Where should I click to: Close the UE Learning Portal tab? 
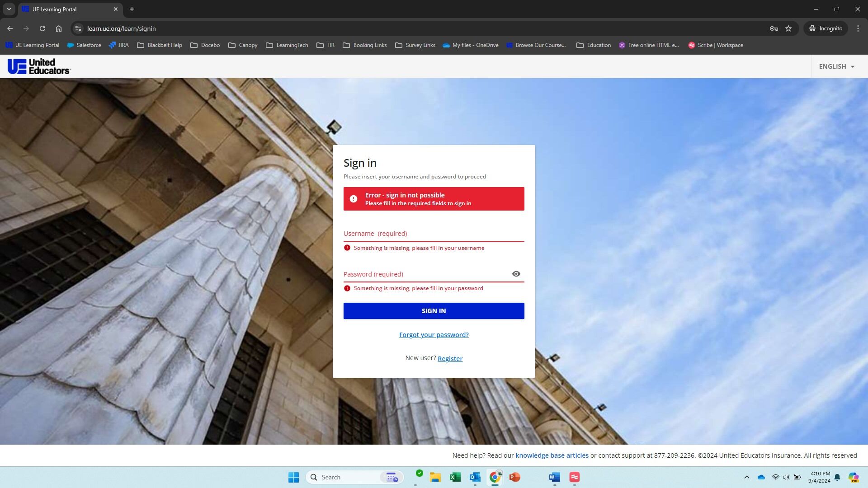click(x=116, y=9)
